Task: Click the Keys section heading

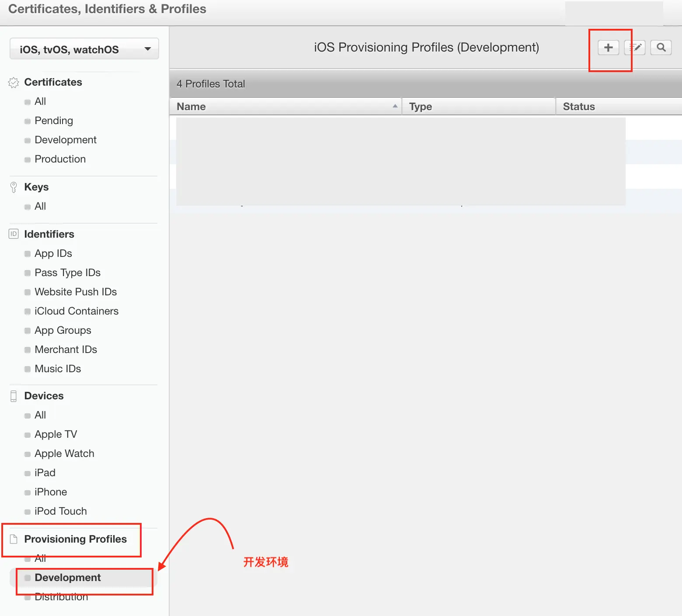Action: pyautogui.click(x=36, y=187)
